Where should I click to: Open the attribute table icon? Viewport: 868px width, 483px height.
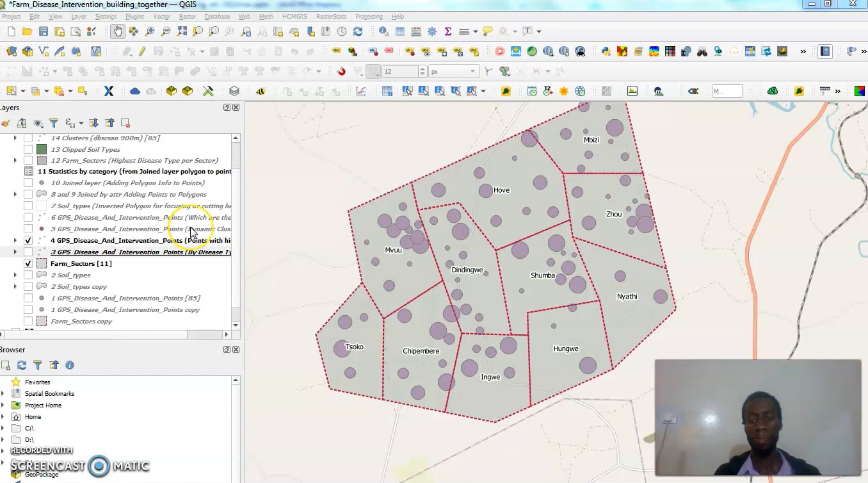point(400,31)
